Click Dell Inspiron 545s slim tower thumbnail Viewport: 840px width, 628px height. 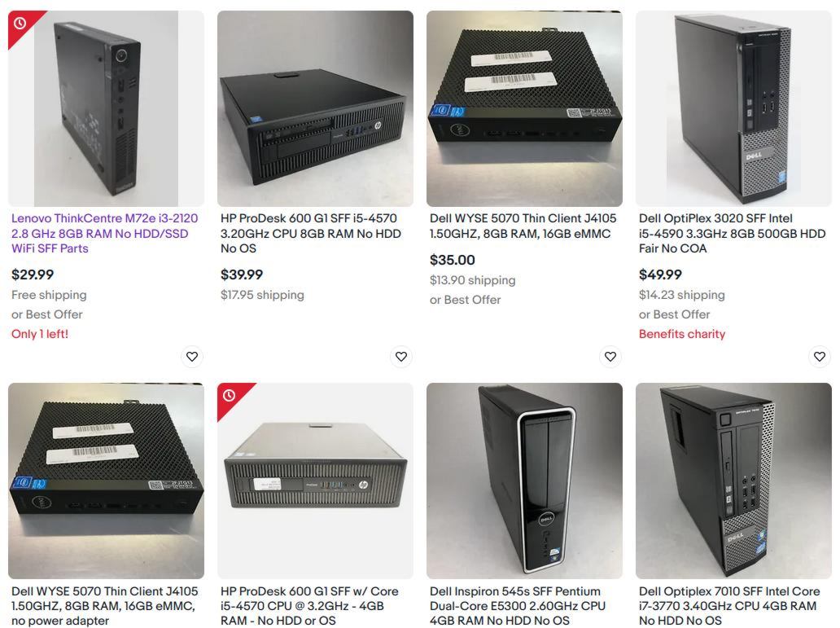(x=524, y=481)
